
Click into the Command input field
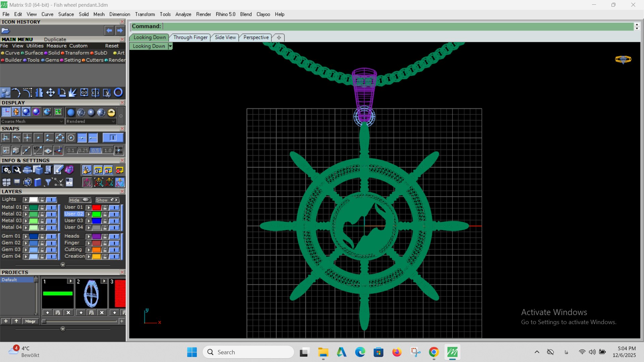click(x=398, y=26)
